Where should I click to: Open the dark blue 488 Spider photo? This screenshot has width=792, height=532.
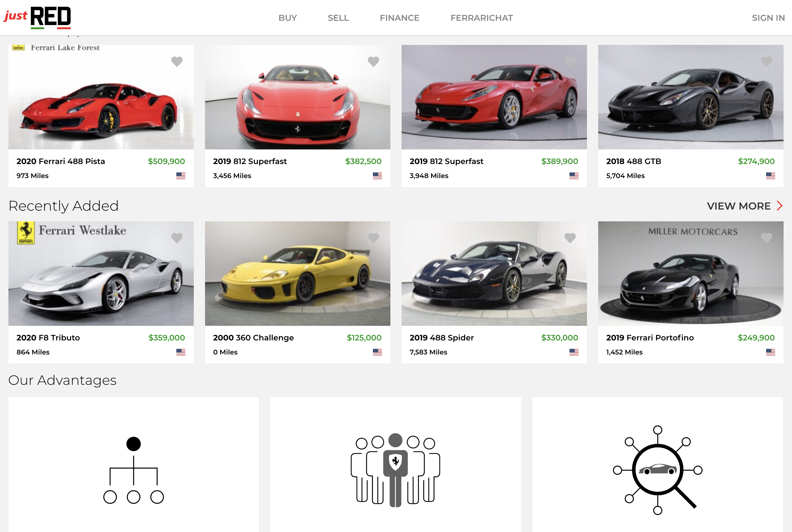(494, 274)
